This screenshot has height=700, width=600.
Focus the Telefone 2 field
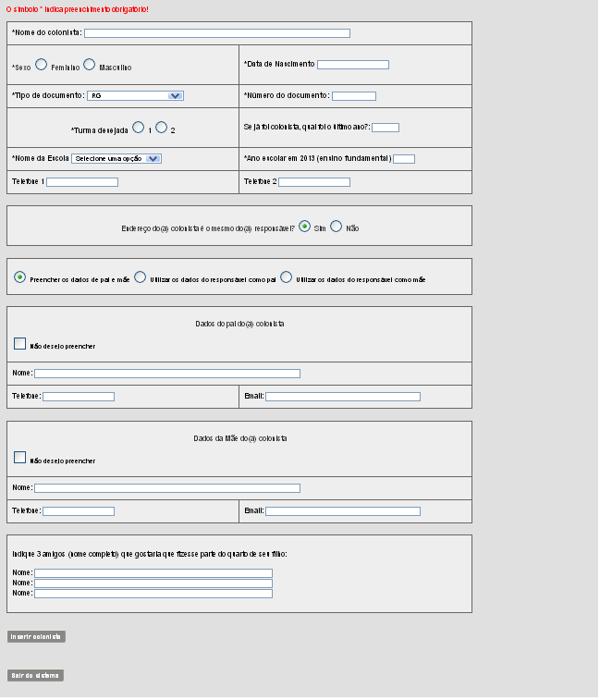(x=314, y=182)
